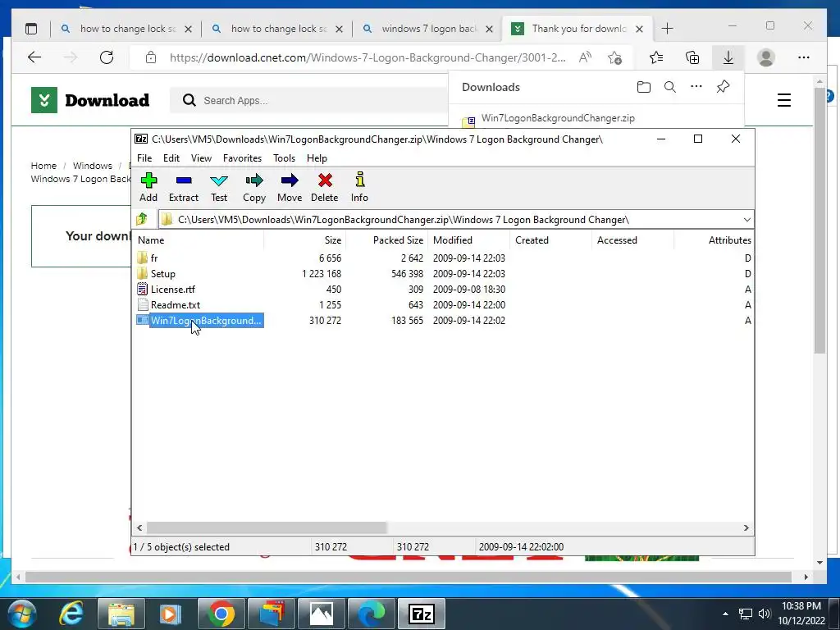Open Edge Settings and more menu
840x630 pixels.
click(804, 57)
